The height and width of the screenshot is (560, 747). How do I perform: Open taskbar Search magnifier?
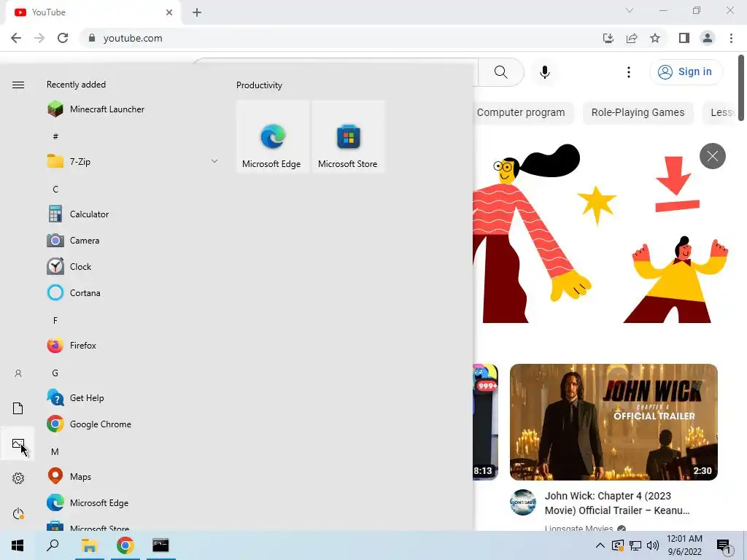coord(53,545)
